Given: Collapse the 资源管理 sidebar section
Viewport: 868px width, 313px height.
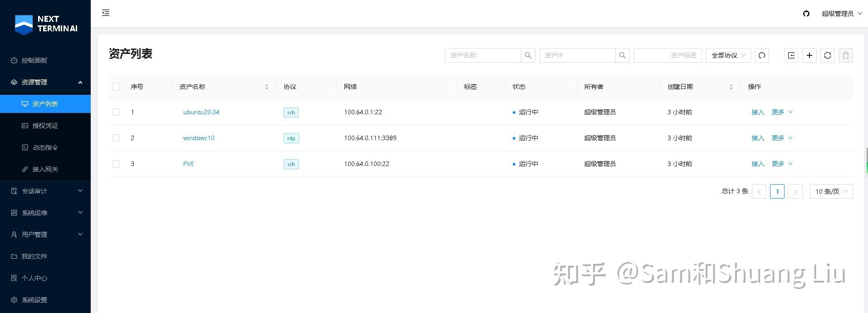Looking at the screenshot, I should click(x=45, y=82).
